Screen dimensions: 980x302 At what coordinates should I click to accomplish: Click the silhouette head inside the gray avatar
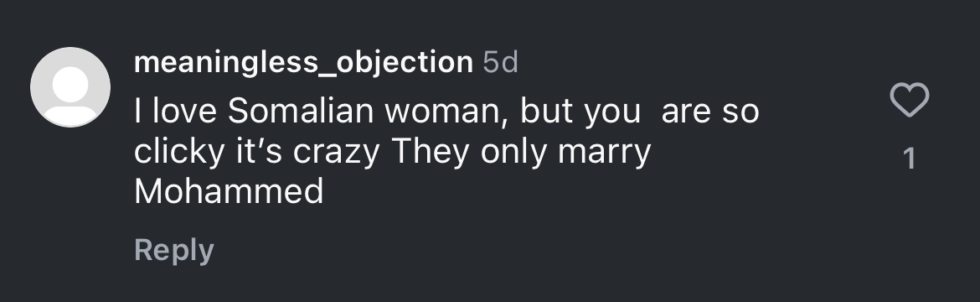[x=70, y=83]
